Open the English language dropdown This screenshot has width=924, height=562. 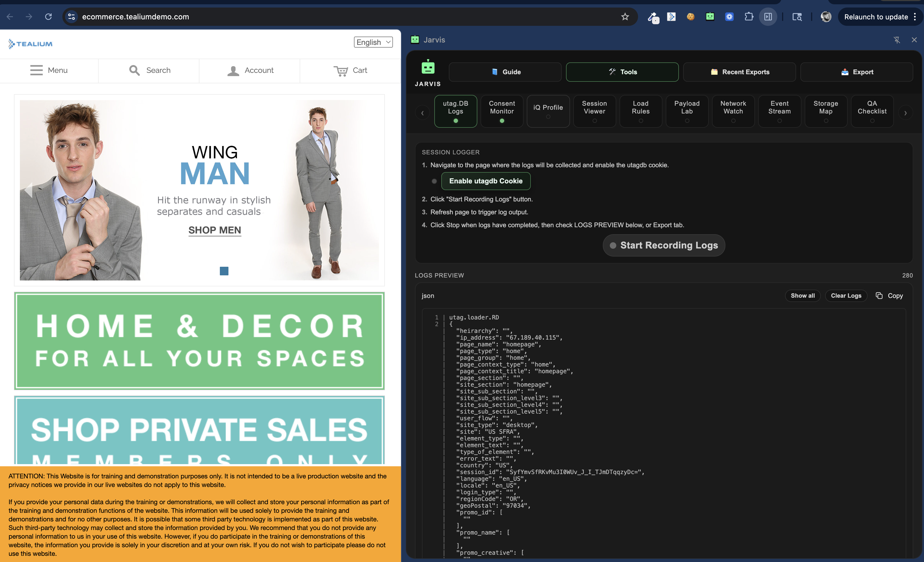pyautogui.click(x=373, y=42)
